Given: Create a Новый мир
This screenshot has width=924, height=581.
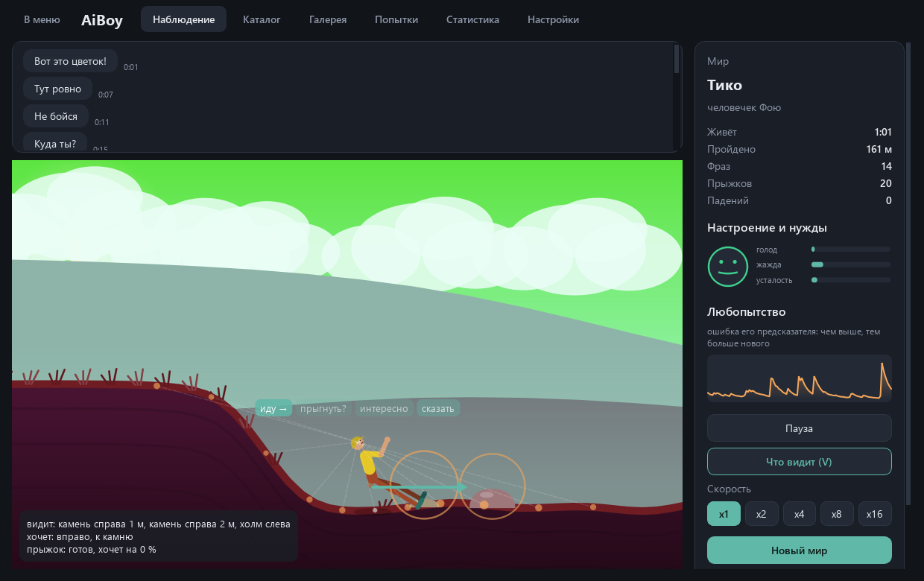Looking at the screenshot, I should pyautogui.click(x=799, y=550).
